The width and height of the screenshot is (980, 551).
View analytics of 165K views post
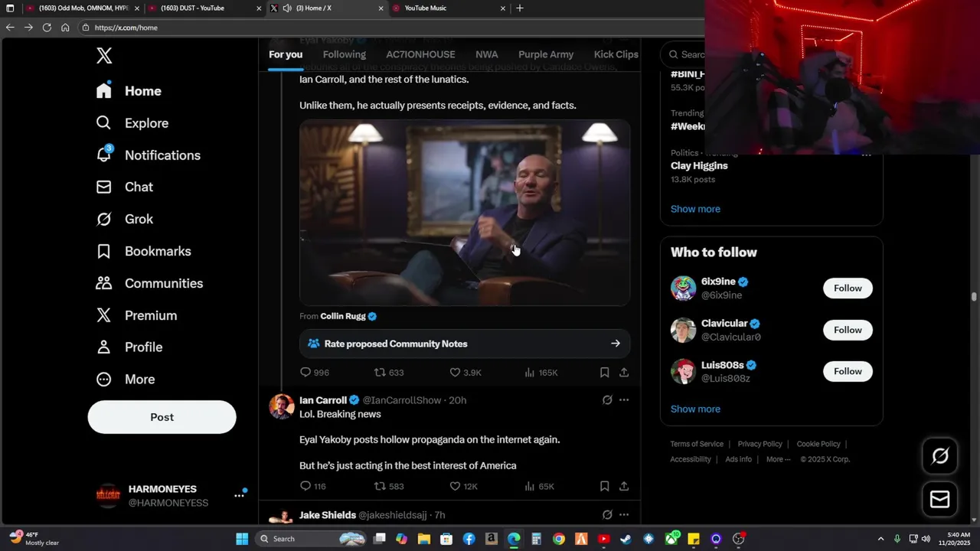tap(541, 373)
